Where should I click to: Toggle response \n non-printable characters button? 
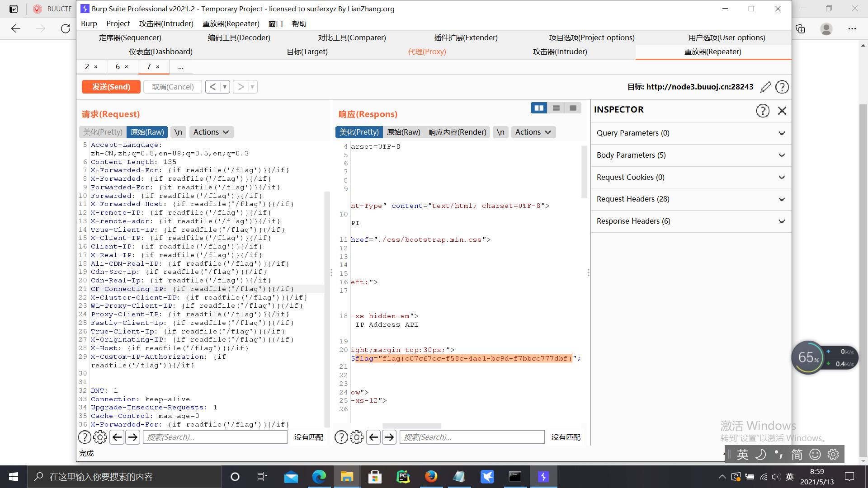tap(500, 132)
